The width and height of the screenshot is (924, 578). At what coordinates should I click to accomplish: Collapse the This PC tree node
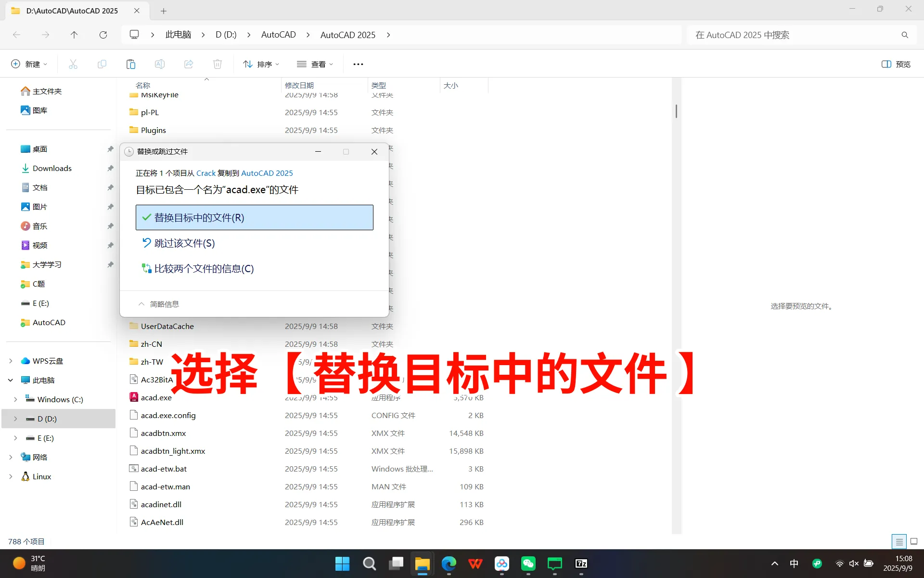(11, 380)
